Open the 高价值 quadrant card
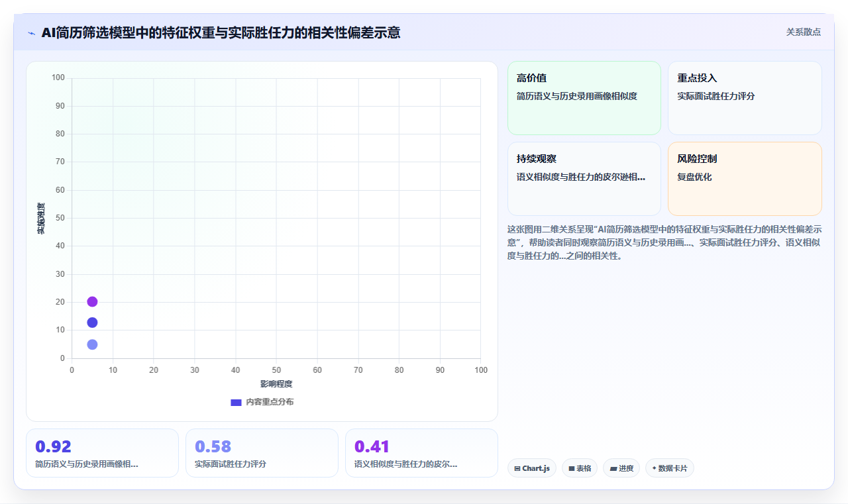This screenshot has width=848, height=504. coord(584,98)
